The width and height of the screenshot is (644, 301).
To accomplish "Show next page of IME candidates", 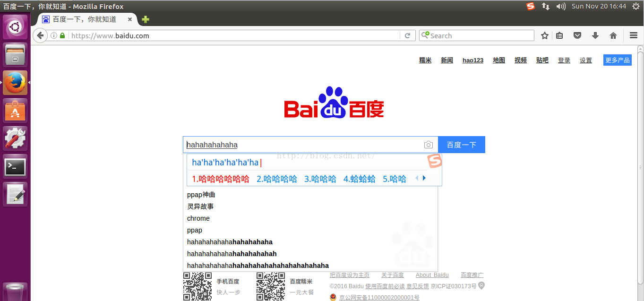I will [424, 178].
